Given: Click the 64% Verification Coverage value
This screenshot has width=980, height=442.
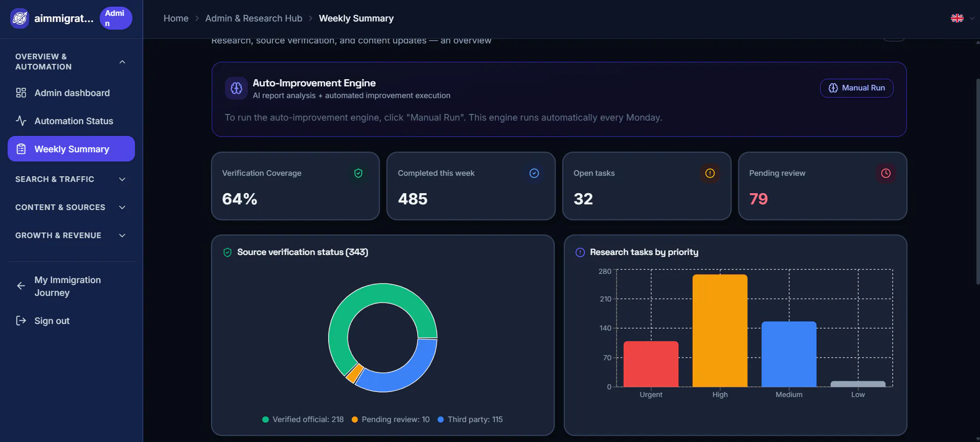Looking at the screenshot, I should [240, 199].
